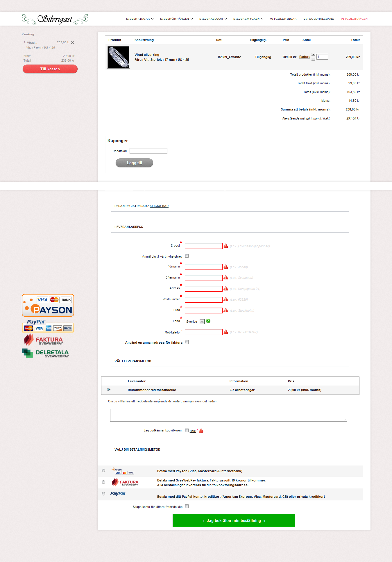Click the warning icon beside E-post field
392x562 pixels.
[226, 246]
